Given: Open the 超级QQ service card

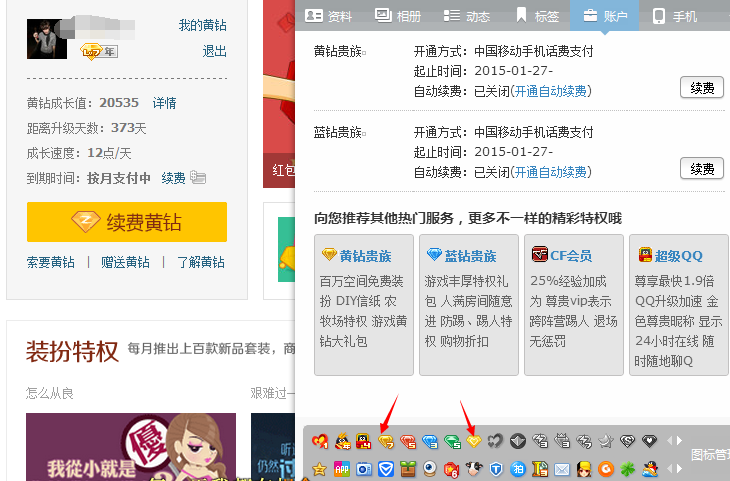Looking at the screenshot, I should [679, 305].
